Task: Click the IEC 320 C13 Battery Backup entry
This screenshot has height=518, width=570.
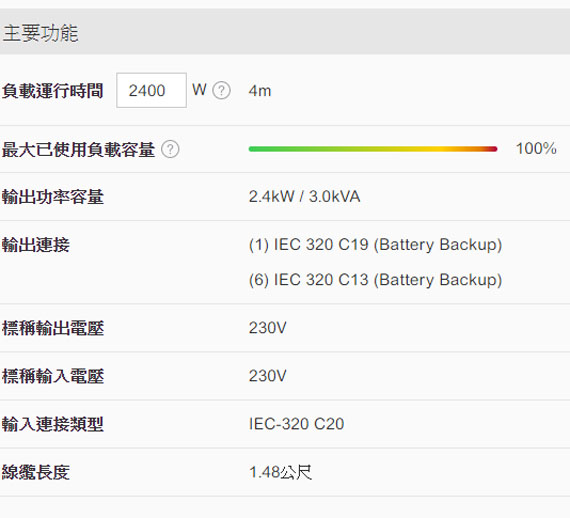Action: tap(376, 280)
